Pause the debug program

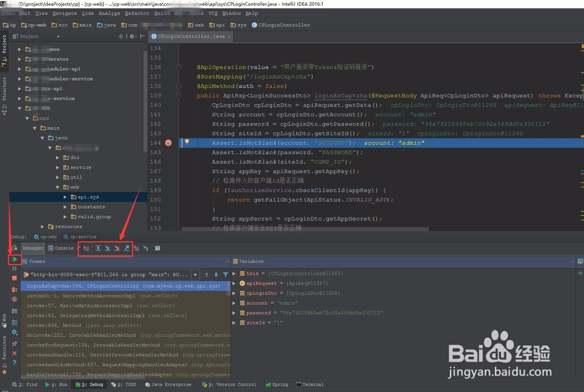tap(15, 268)
